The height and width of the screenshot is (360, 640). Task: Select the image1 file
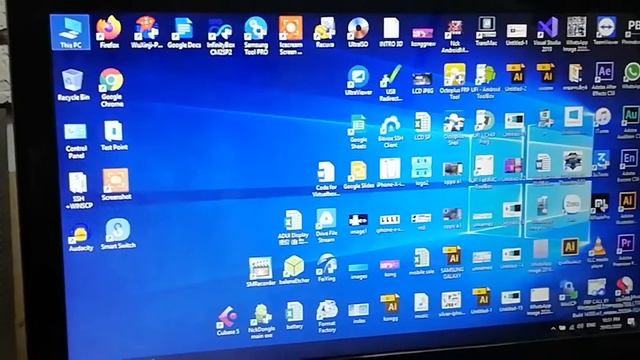[x=358, y=224]
